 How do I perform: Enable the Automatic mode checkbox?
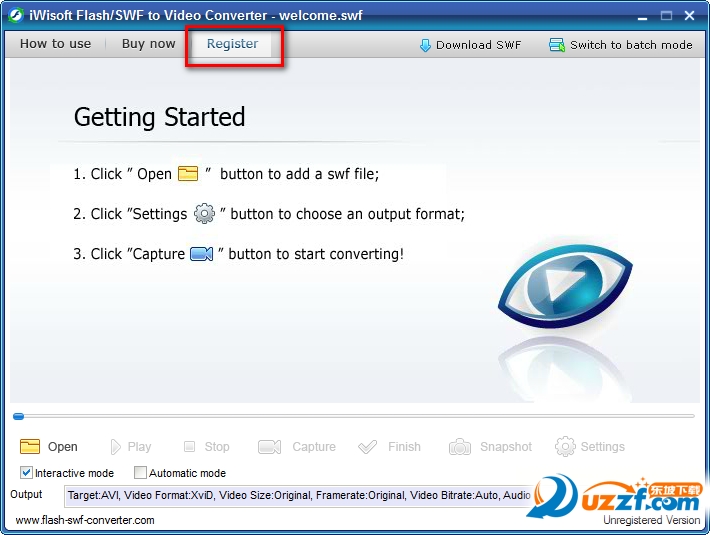pyautogui.click(x=140, y=473)
